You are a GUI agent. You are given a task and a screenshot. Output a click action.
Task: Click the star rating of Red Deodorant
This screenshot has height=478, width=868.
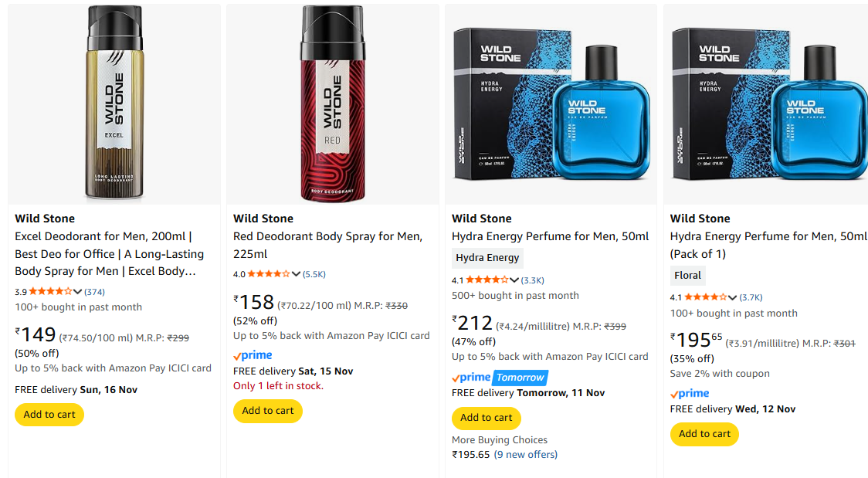[269, 274]
